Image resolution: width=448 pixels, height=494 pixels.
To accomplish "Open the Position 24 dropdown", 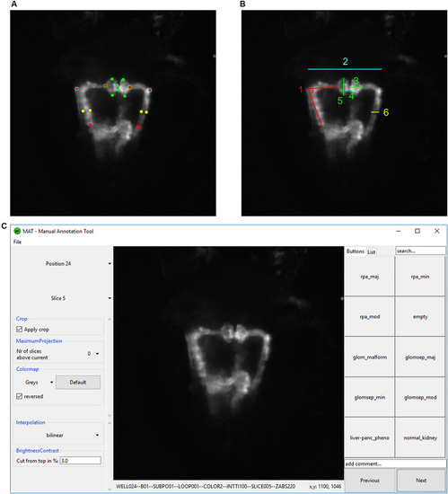I will [62, 263].
